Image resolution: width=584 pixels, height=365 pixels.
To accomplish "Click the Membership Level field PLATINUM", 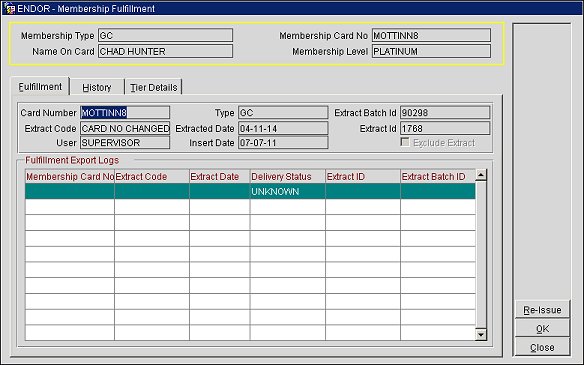I will coord(431,51).
